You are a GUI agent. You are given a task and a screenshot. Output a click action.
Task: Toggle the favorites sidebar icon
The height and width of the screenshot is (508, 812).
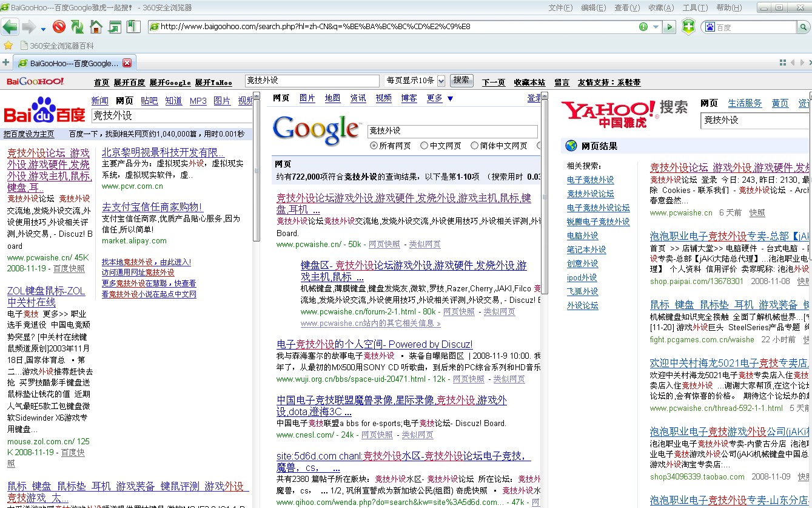click(133, 27)
